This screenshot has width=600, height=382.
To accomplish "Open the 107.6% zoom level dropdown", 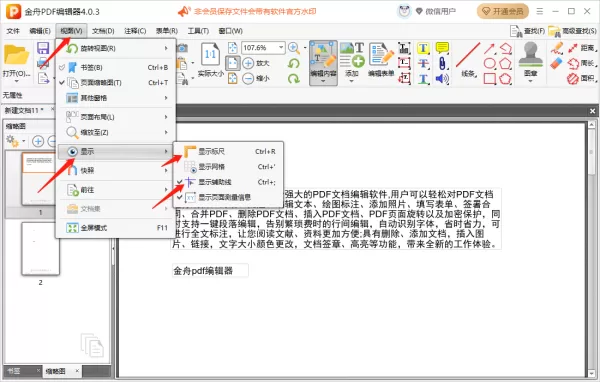I will (x=281, y=48).
